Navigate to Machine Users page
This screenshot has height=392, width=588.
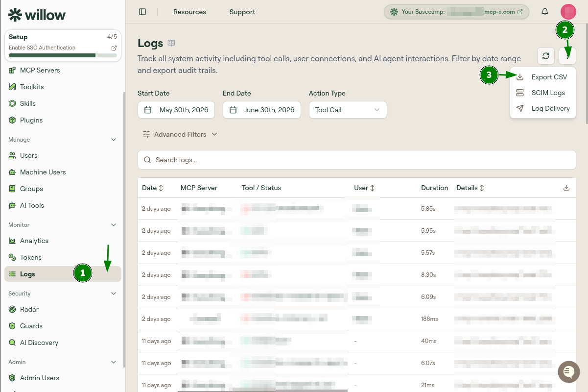63,172
